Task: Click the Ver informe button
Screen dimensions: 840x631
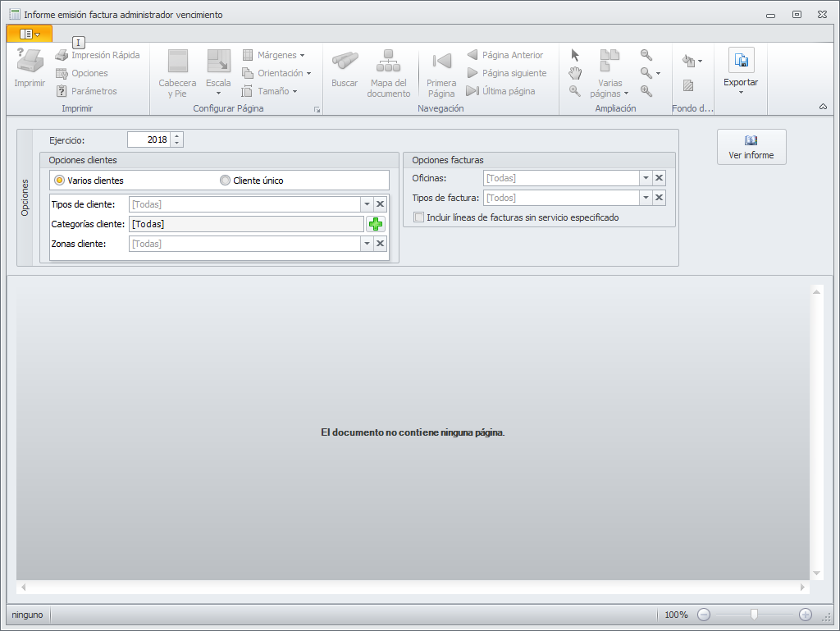Action: (x=751, y=147)
